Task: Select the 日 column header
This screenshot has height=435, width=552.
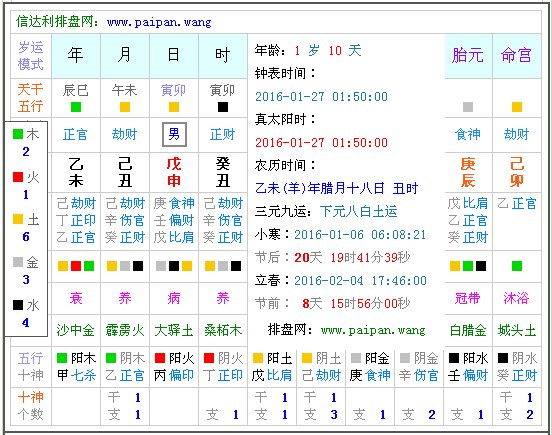Action: 174,55
